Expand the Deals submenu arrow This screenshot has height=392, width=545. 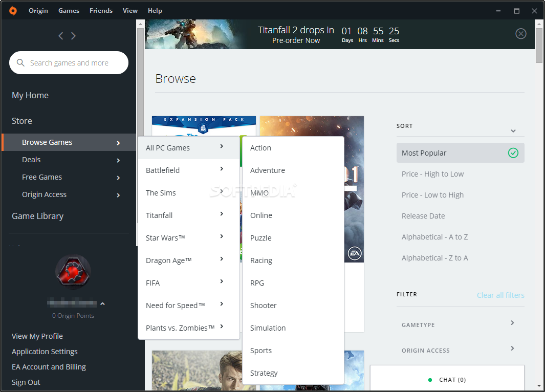(118, 160)
